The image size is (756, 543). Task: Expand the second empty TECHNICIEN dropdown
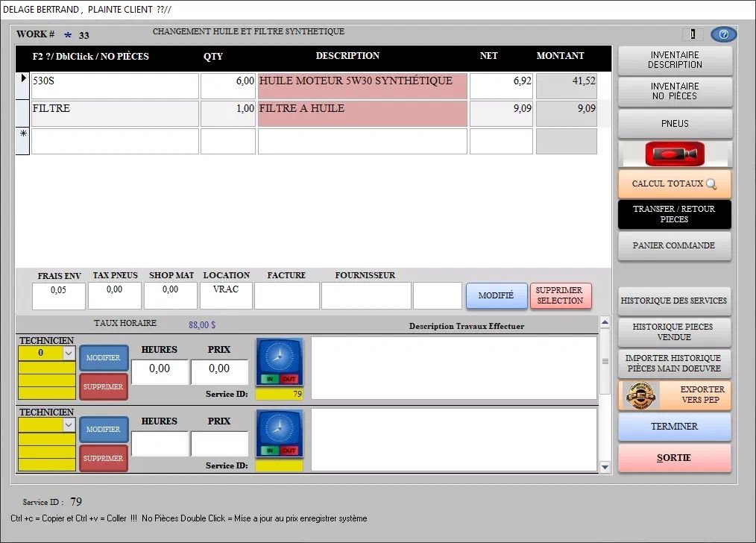(69, 425)
